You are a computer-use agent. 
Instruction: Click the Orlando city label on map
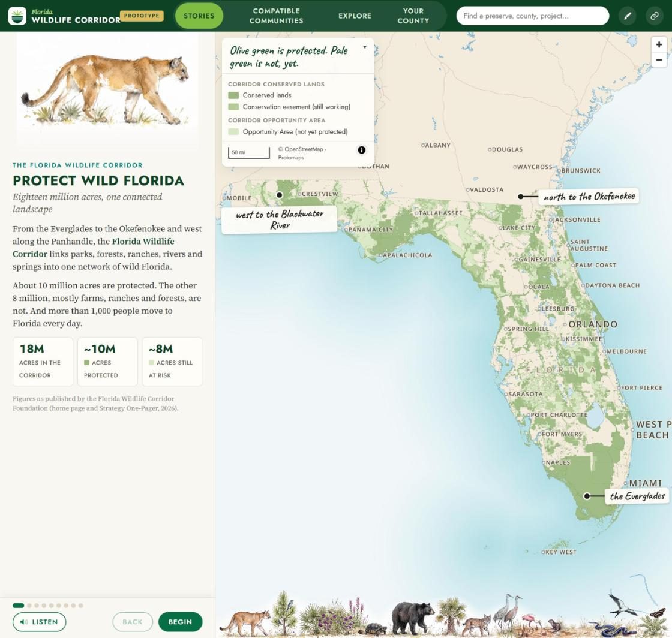tap(593, 324)
